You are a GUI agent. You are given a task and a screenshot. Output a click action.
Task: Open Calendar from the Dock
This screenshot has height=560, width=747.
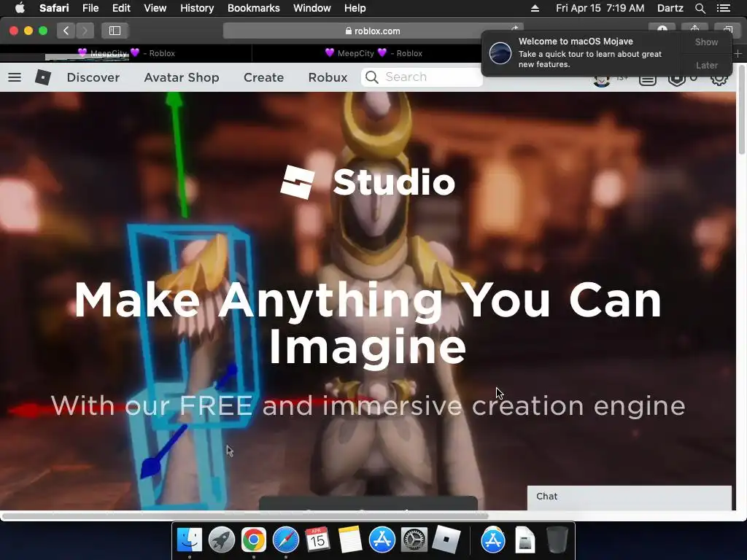coord(318,540)
